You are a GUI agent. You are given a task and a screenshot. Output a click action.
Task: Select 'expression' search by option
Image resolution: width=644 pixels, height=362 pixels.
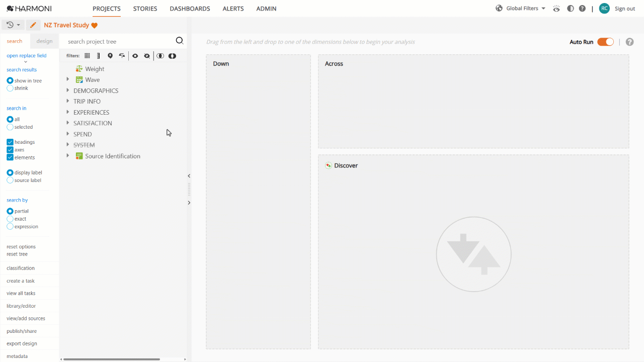point(10,226)
